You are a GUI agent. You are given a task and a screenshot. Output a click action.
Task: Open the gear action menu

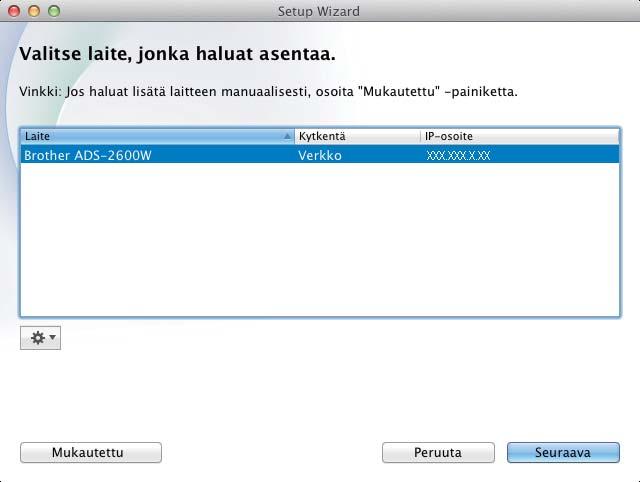[40, 338]
